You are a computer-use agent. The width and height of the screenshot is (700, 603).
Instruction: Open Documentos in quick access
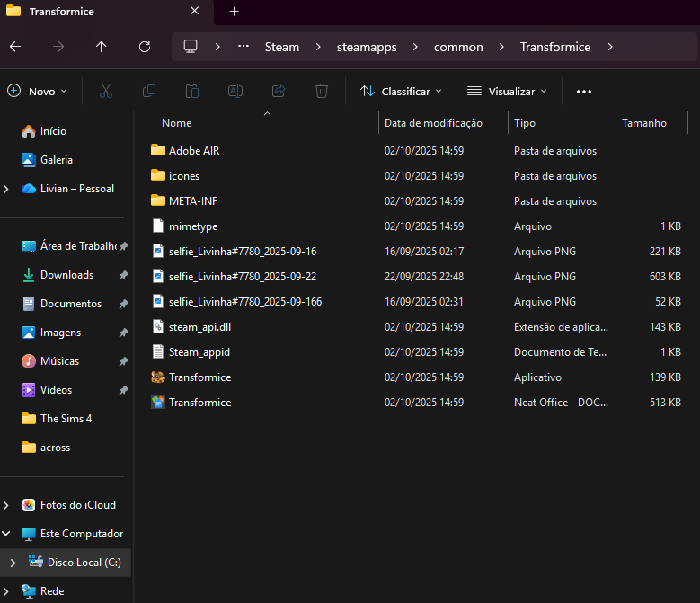point(62,304)
